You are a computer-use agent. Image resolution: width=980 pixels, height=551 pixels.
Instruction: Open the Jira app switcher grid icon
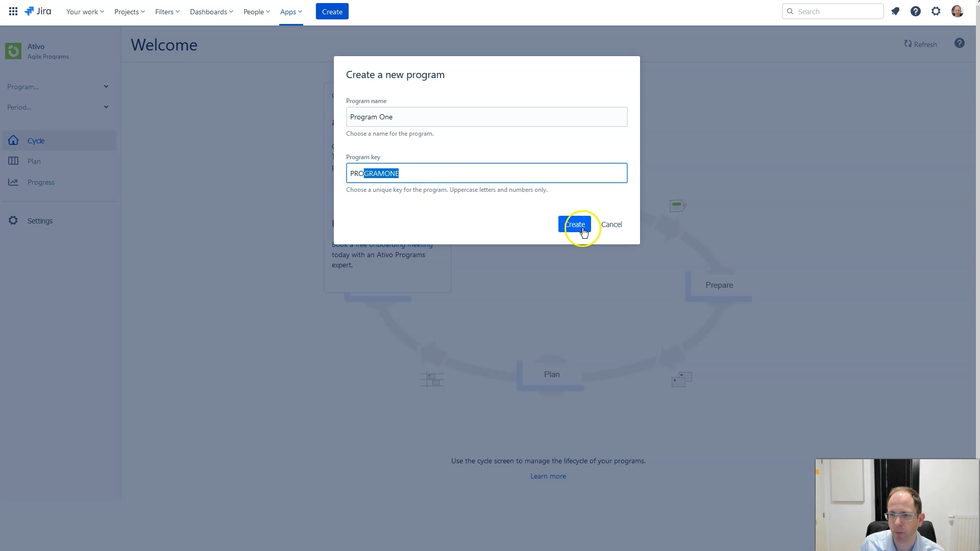tap(13, 11)
